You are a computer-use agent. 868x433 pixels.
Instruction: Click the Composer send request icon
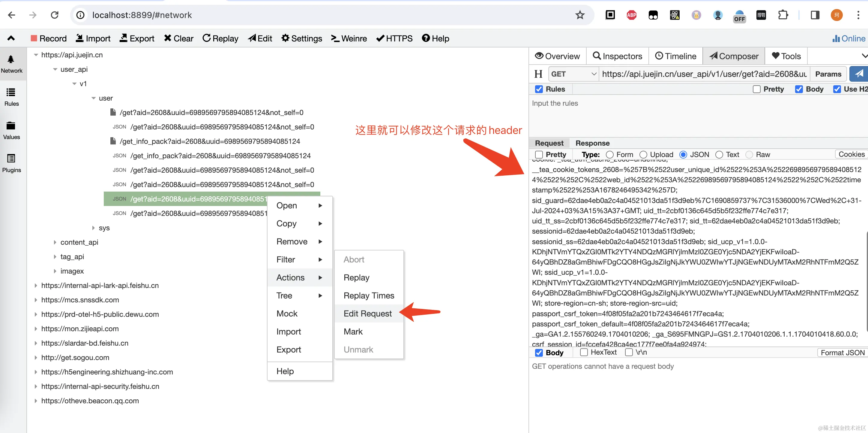coord(859,74)
